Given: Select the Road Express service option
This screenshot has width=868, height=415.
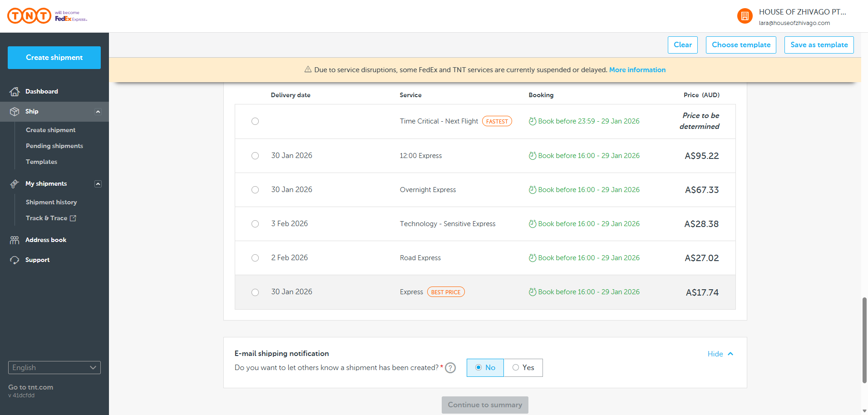Looking at the screenshot, I should (255, 258).
